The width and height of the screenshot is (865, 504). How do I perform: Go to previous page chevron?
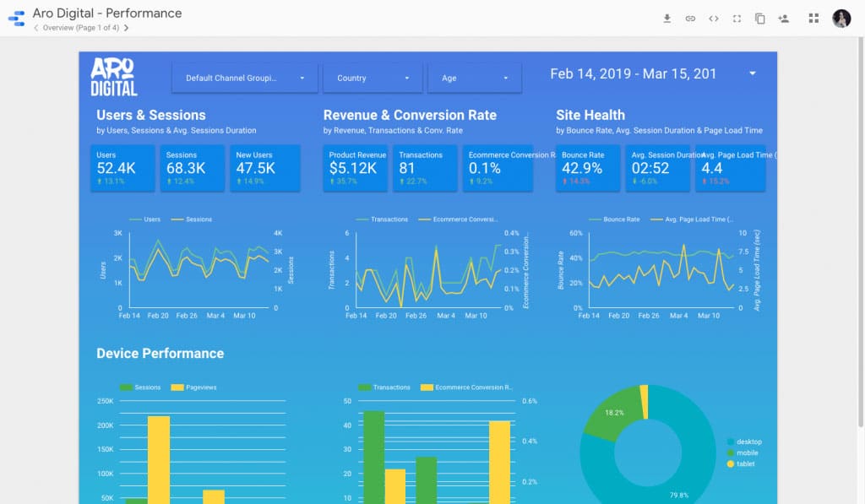tap(35, 28)
